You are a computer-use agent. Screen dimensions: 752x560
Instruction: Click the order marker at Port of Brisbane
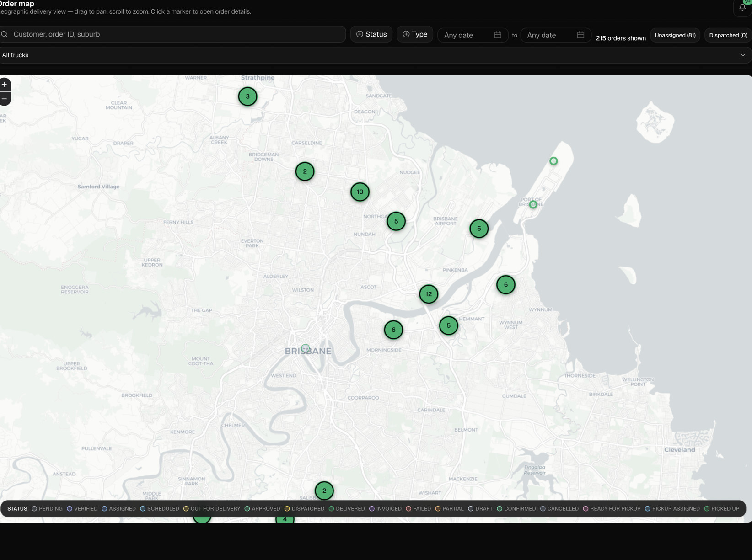[533, 204]
